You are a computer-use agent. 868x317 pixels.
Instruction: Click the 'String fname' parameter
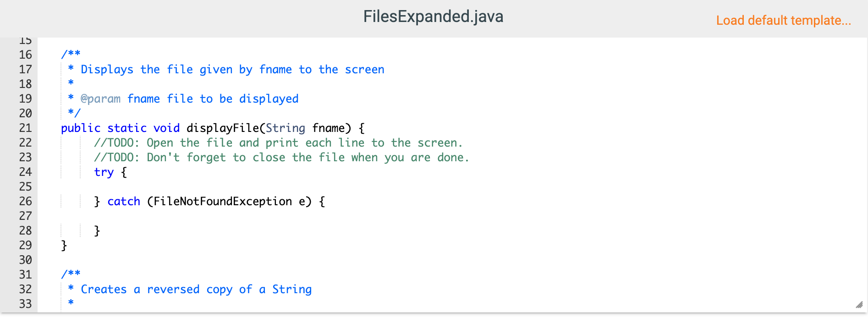305,128
